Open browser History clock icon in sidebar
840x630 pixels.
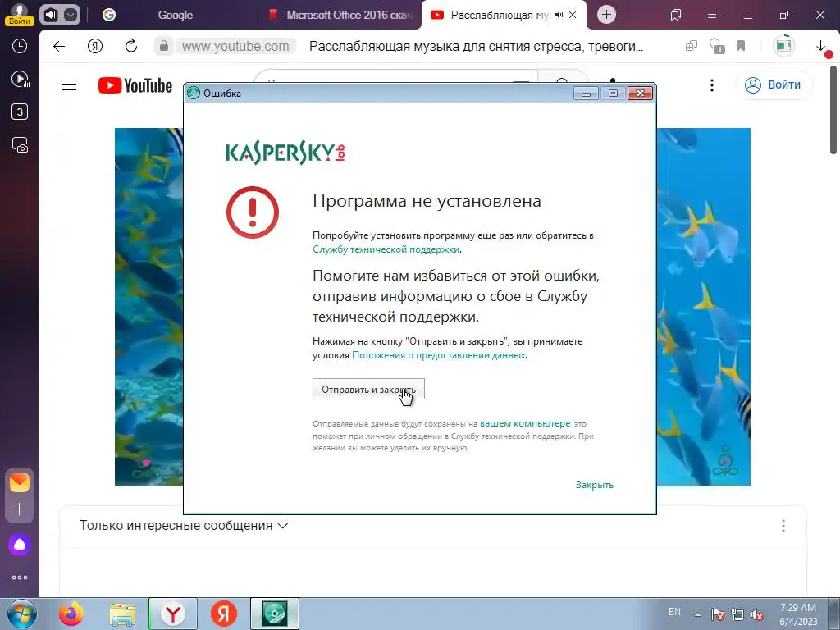click(x=20, y=46)
